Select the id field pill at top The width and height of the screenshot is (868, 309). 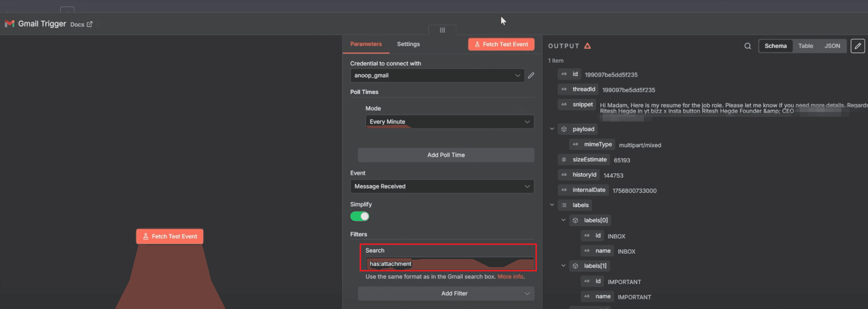click(x=569, y=74)
